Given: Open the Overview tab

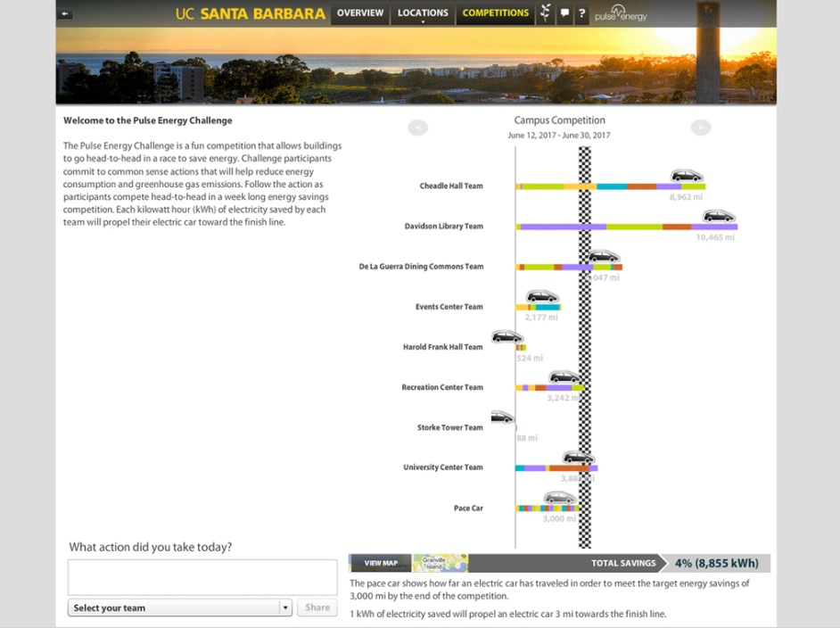Looking at the screenshot, I should point(360,12).
